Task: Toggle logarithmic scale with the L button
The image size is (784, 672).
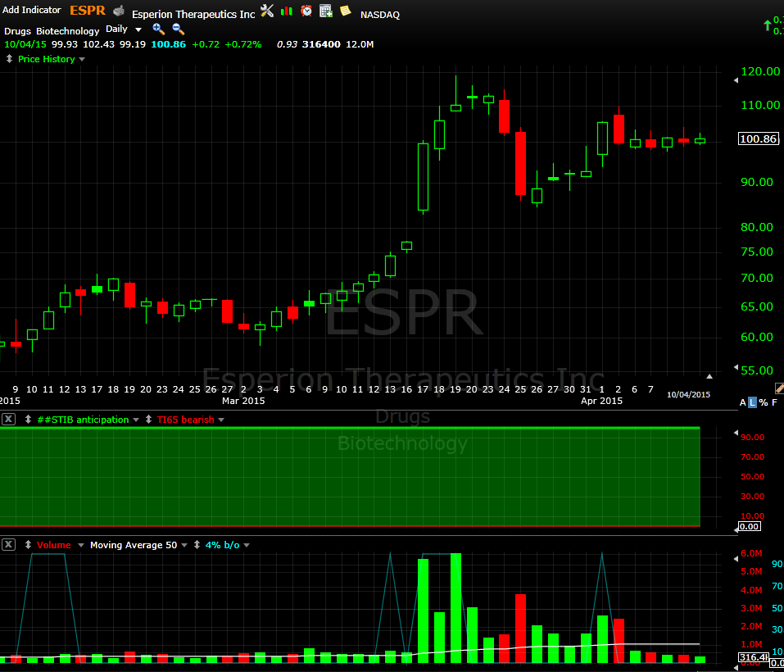Action: 752,402
